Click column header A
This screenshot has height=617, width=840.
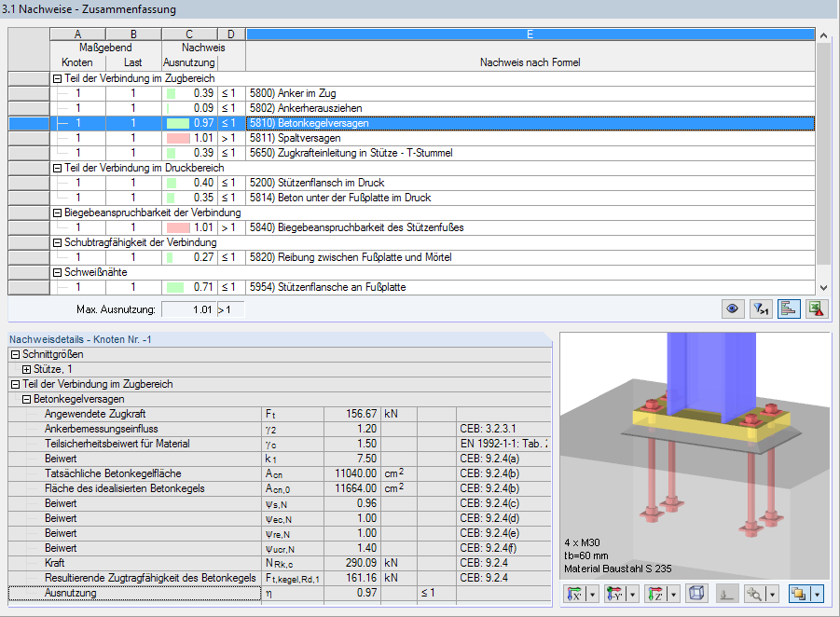(77, 34)
